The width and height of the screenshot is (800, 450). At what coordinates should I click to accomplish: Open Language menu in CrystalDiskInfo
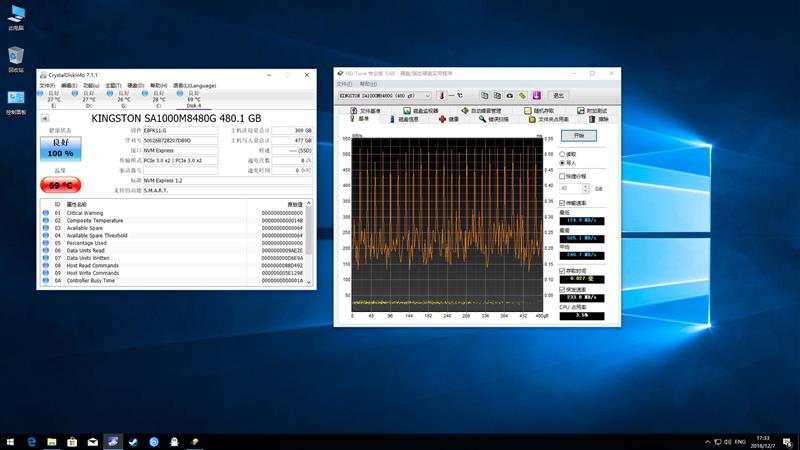(x=194, y=85)
